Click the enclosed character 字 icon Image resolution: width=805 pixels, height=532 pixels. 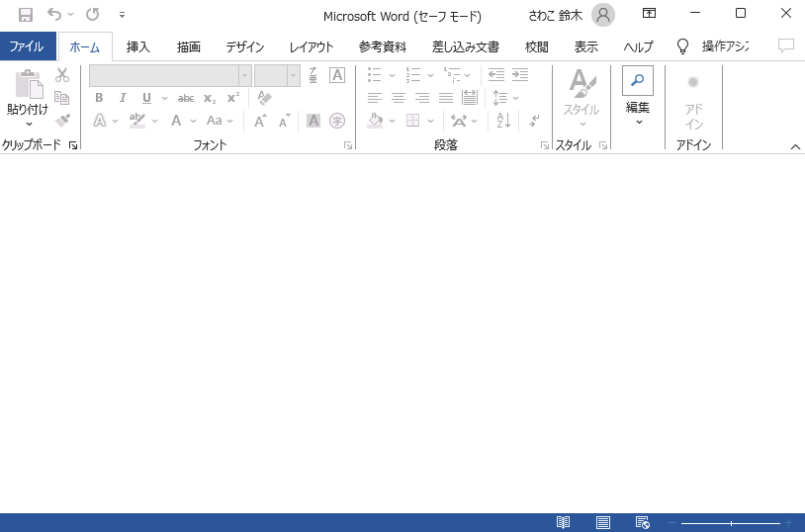337,121
